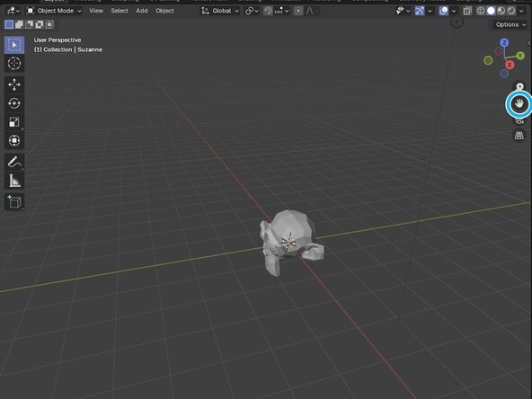Screen dimensions: 532x399
Task: Click the red X axis gizmo ball
Action: [x=509, y=65]
